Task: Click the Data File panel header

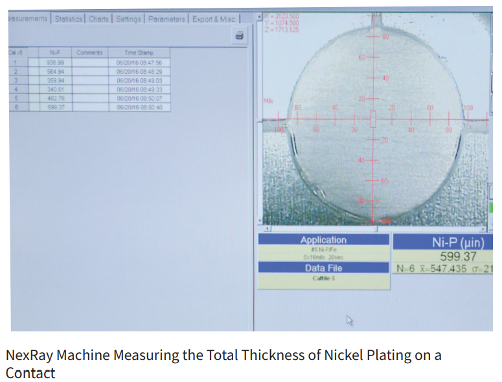Action: (x=323, y=268)
